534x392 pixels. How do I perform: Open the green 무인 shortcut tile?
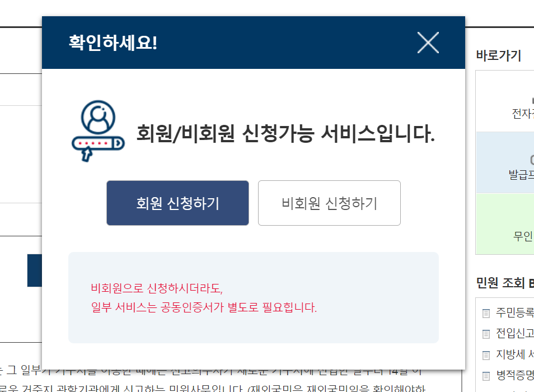(505, 224)
